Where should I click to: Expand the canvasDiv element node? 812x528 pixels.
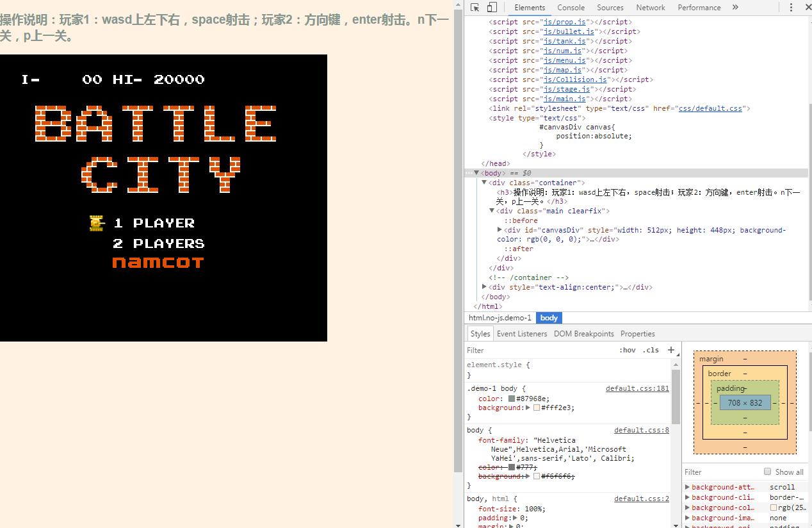click(x=499, y=230)
